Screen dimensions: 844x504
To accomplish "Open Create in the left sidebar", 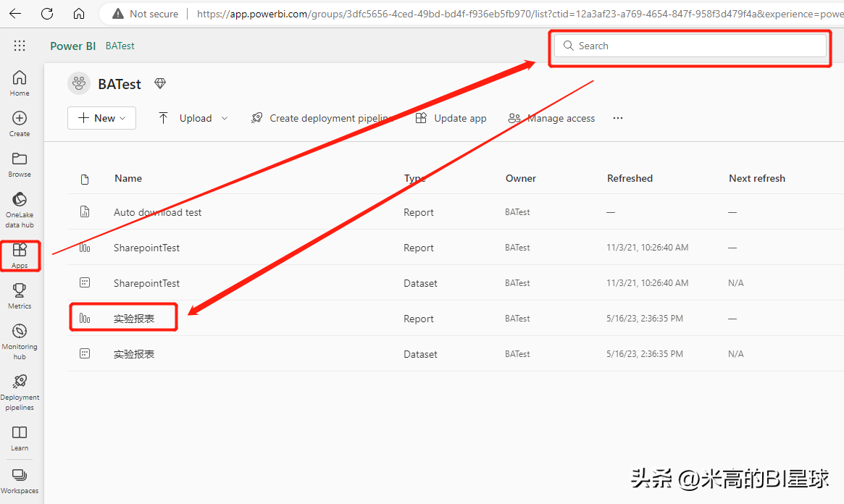I will pyautogui.click(x=20, y=124).
